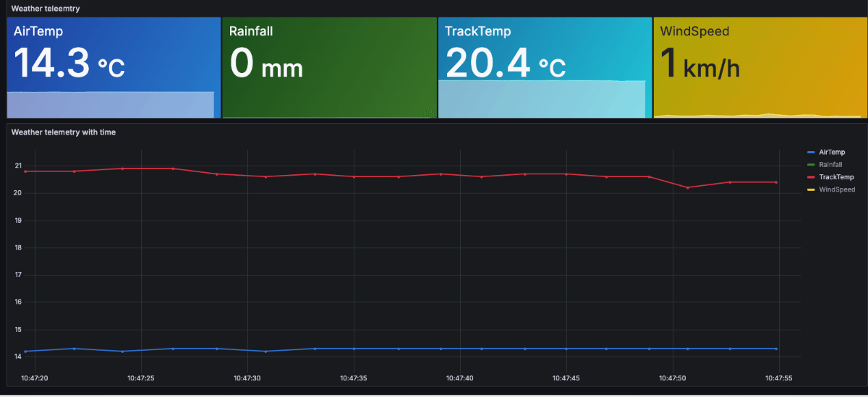The image size is (868, 397).
Task: Click the 20.4 °C TrackTemp value
Action: click(506, 63)
